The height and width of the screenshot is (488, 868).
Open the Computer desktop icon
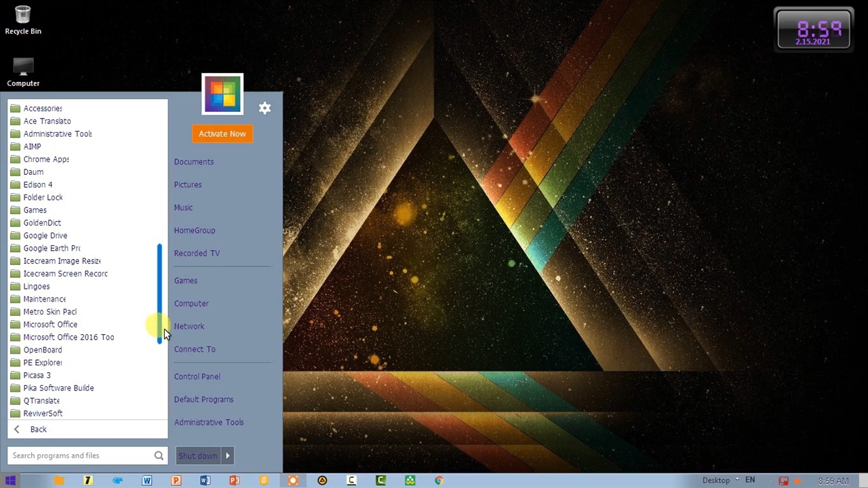click(23, 73)
